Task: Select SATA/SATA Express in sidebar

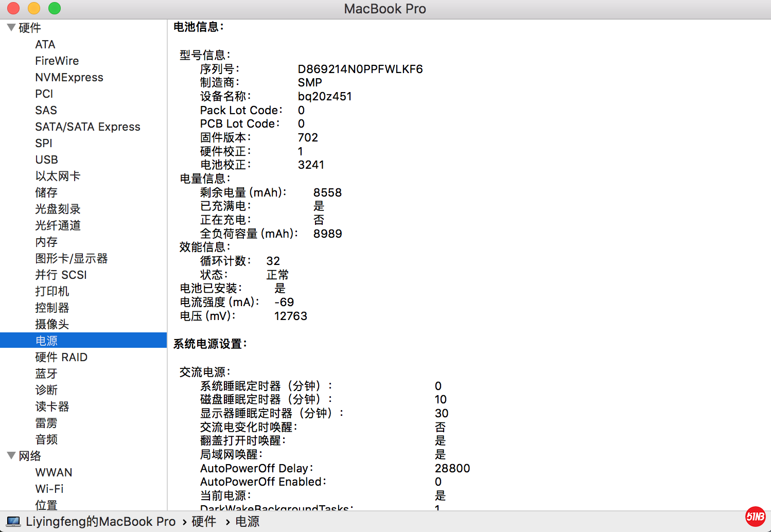Action: click(87, 127)
